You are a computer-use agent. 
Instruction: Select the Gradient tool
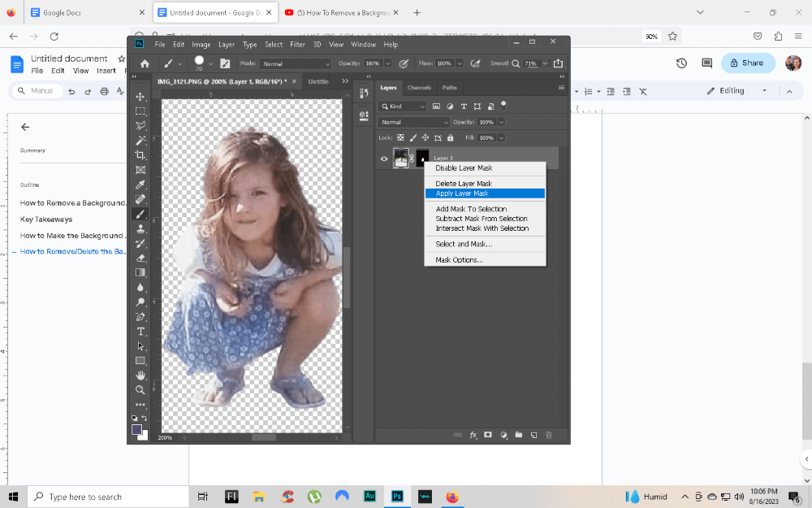click(140, 272)
